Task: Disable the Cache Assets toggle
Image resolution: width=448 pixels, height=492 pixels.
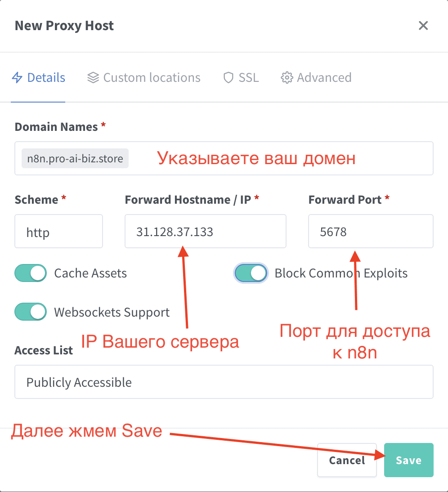Action: tap(30, 273)
